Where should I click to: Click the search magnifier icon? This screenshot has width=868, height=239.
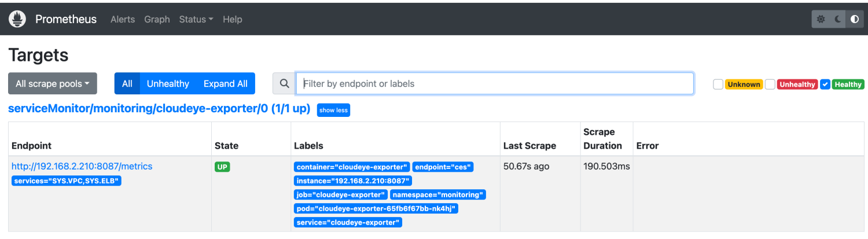284,84
